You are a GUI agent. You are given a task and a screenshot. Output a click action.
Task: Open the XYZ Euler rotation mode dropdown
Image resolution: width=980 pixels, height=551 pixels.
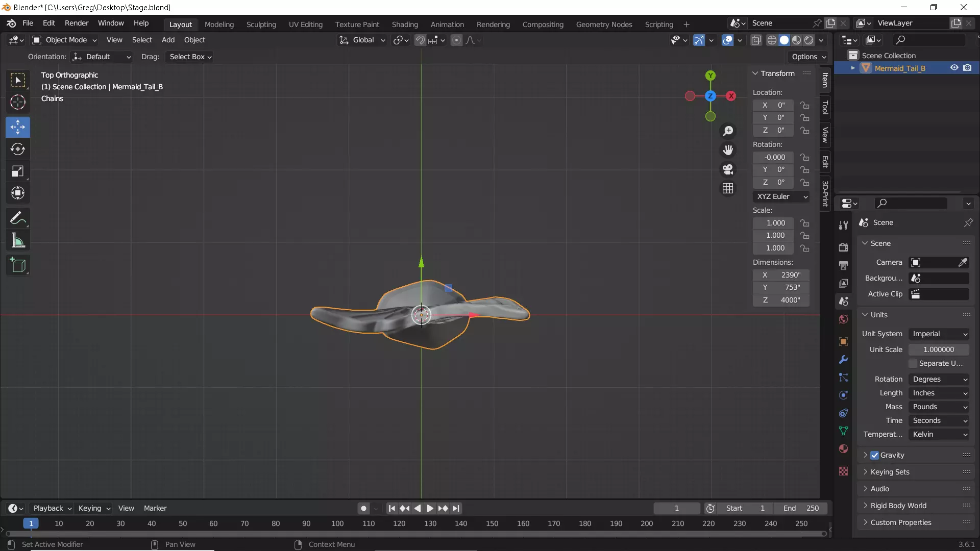click(781, 196)
